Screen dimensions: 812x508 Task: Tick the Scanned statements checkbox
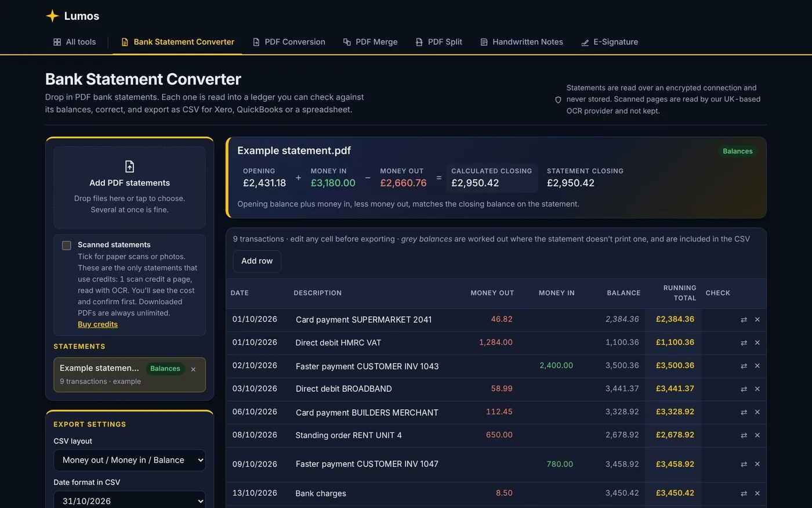67,246
